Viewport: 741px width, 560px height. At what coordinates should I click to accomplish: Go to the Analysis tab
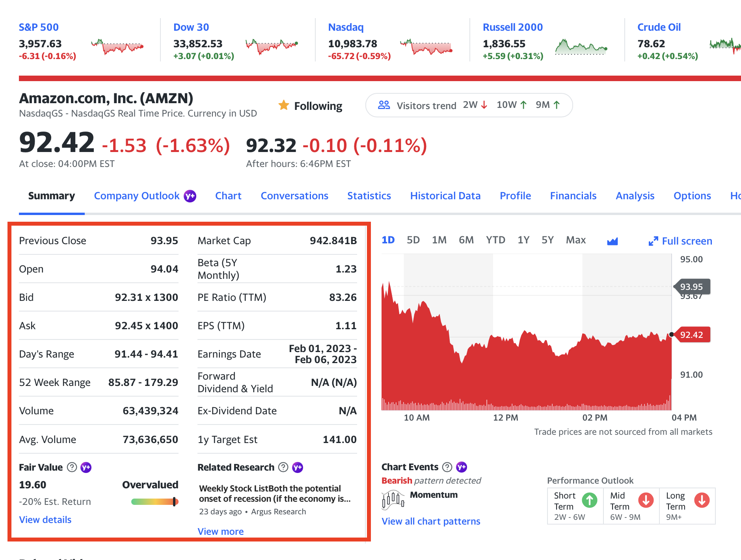click(x=635, y=196)
